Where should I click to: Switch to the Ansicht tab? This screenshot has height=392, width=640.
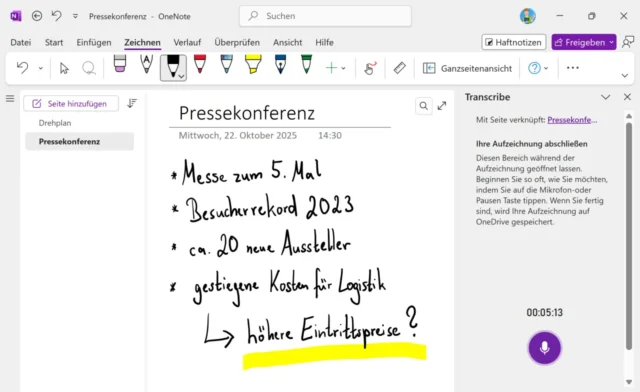pos(287,42)
